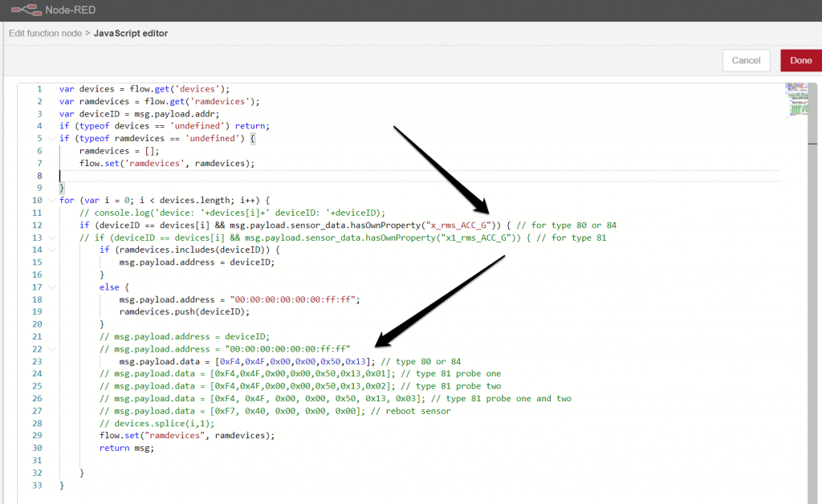Screen dimensions: 822x504
Task: Click the 'reboot sensor' comment on line 27
Action: click(x=410, y=411)
